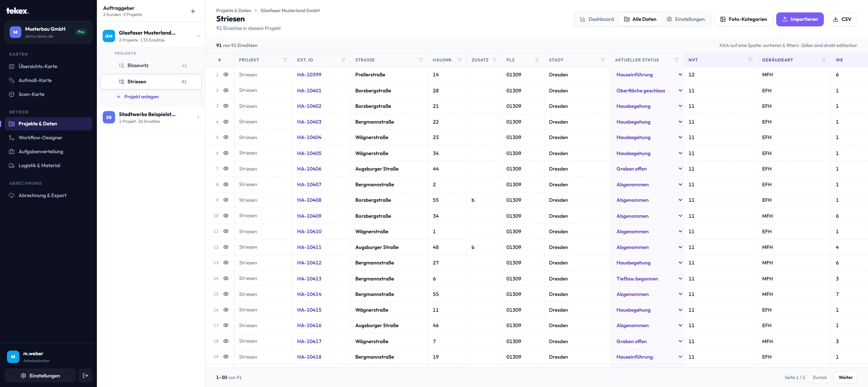Image resolution: width=868 pixels, height=387 pixels.
Task: Open filter for ZUSATZ column
Action: tap(494, 60)
